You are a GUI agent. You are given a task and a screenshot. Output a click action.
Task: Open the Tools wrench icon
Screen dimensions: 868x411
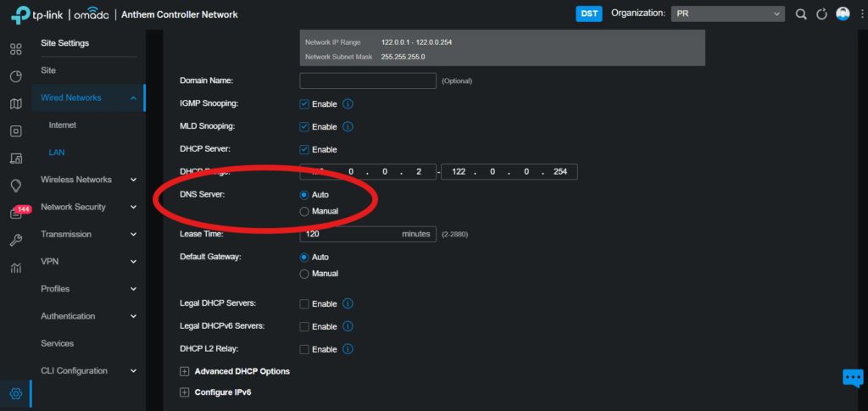(15, 241)
